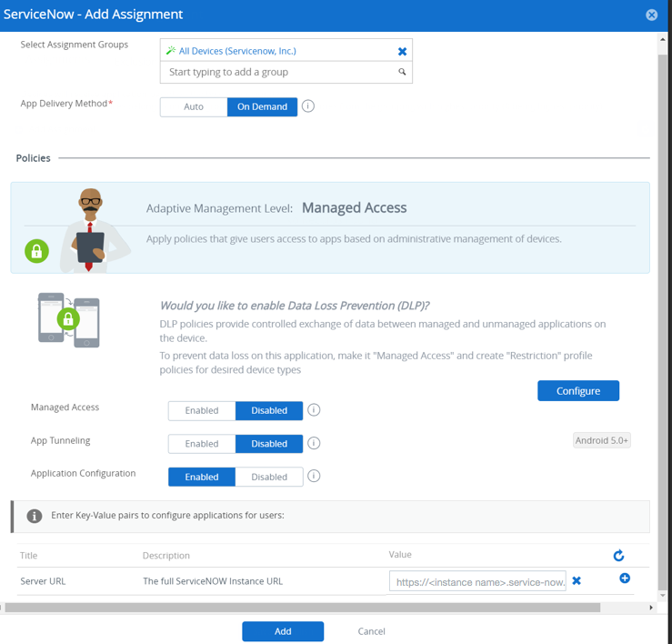Click the vertical scrollbar down arrow
Image resolution: width=672 pixels, height=644 pixels.
663,595
